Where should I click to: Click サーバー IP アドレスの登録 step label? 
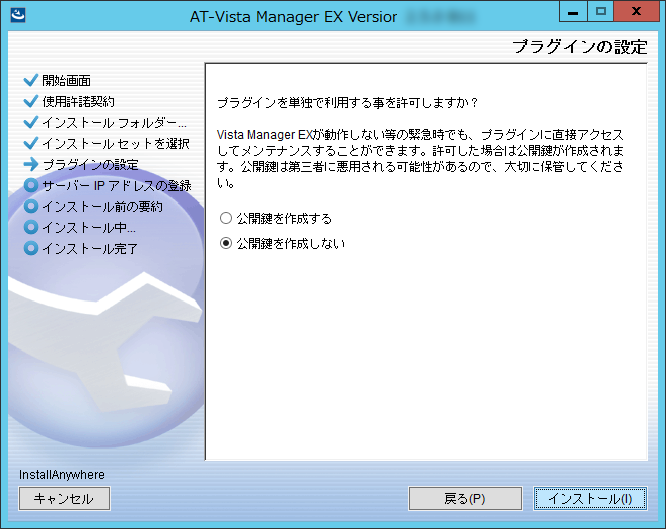pos(117,186)
